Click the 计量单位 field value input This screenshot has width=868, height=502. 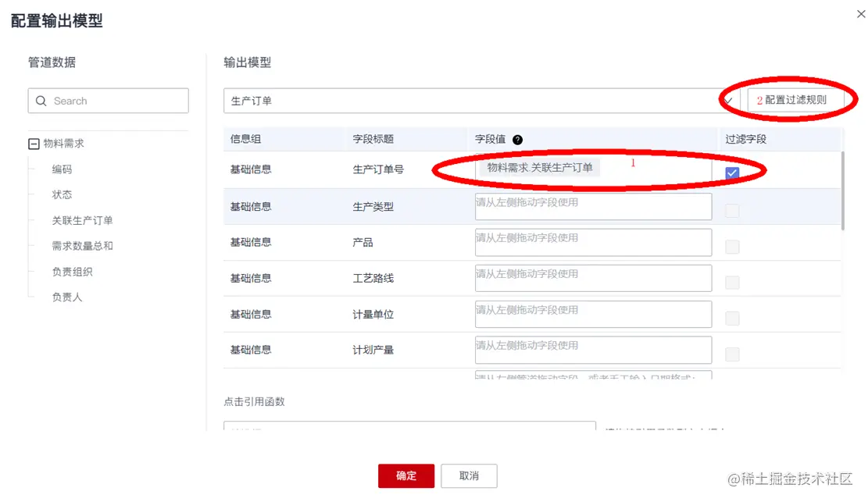tap(593, 314)
